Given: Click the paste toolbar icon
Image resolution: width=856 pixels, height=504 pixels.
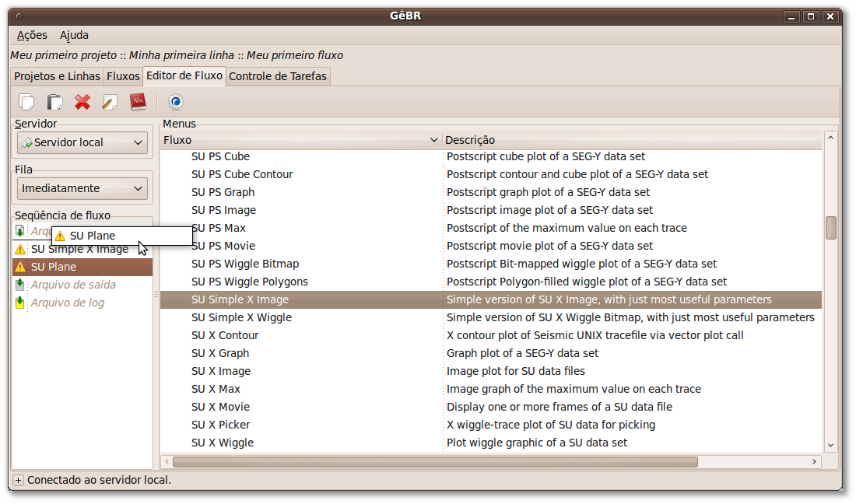Looking at the screenshot, I should pyautogui.click(x=54, y=102).
